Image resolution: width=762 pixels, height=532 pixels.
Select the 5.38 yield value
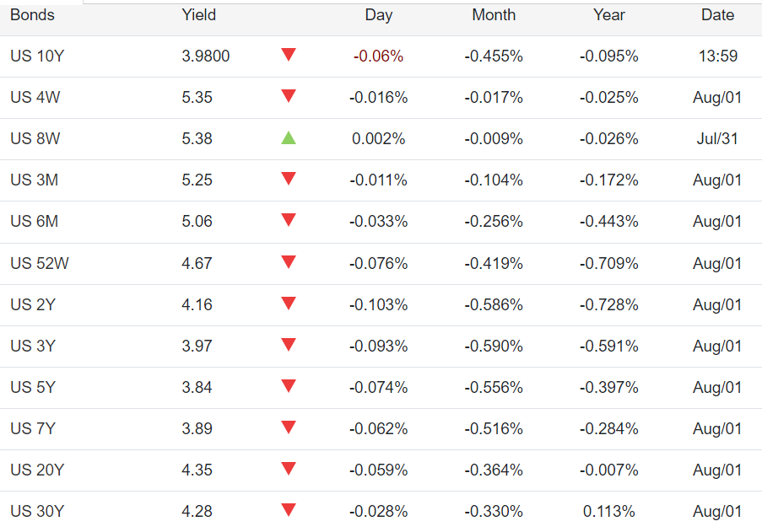pyautogui.click(x=197, y=138)
